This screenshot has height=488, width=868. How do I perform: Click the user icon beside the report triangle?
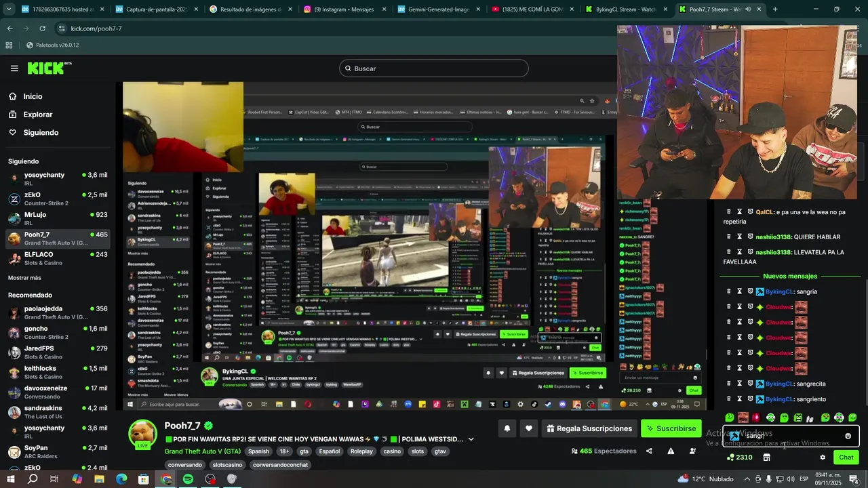(692, 451)
